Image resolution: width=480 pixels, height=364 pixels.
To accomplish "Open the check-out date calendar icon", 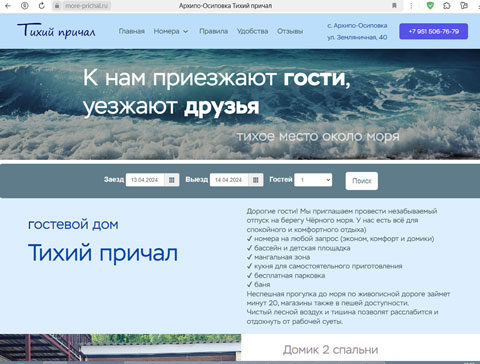I will click(x=256, y=180).
